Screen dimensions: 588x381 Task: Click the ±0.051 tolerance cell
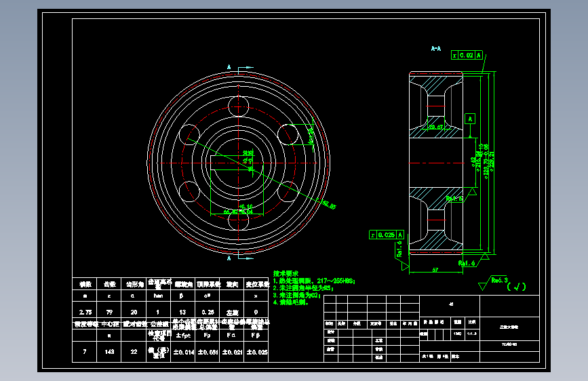(208, 352)
